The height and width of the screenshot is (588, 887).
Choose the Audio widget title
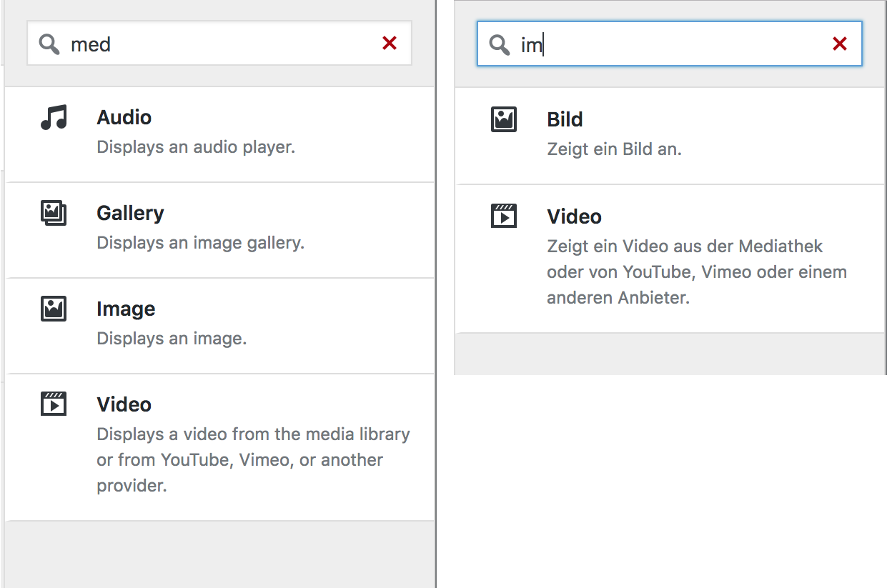[x=124, y=117]
